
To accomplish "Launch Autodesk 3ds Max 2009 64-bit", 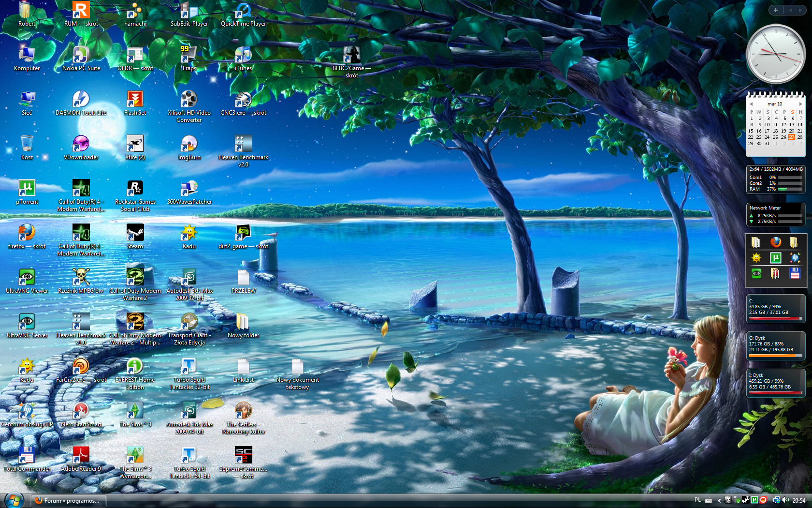I will pos(189,411).
